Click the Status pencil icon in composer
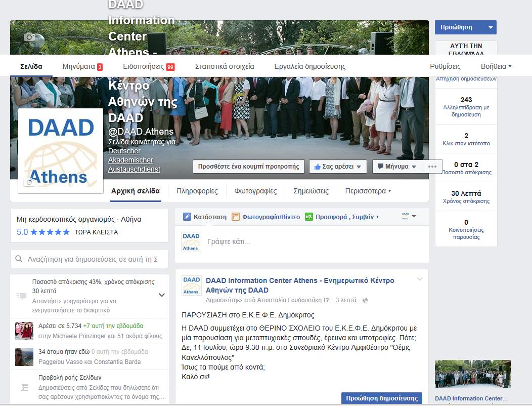The height and width of the screenshot is (406, 532). click(x=187, y=217)
